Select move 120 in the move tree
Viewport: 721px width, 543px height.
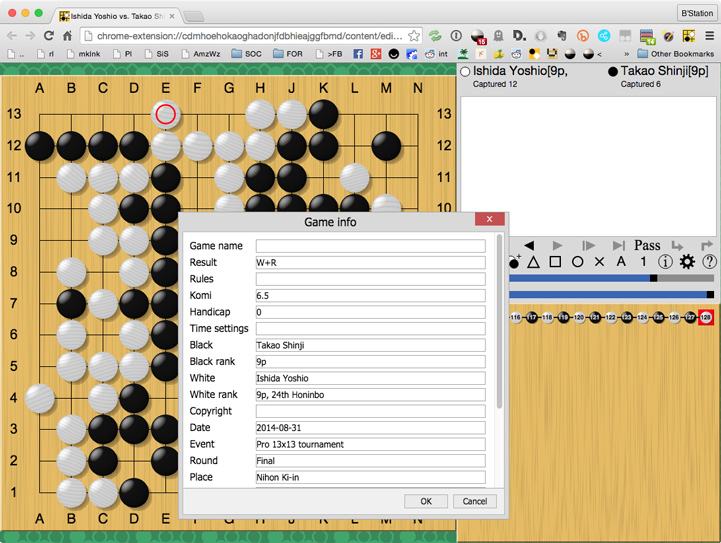[x=579, y=317]
